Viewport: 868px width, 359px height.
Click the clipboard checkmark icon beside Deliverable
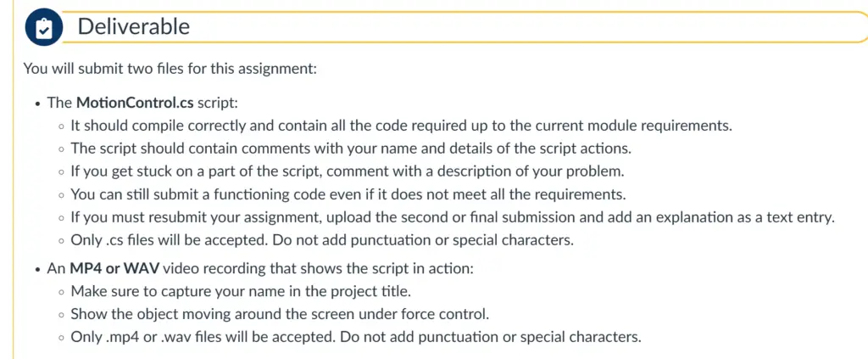coord(44,28)
